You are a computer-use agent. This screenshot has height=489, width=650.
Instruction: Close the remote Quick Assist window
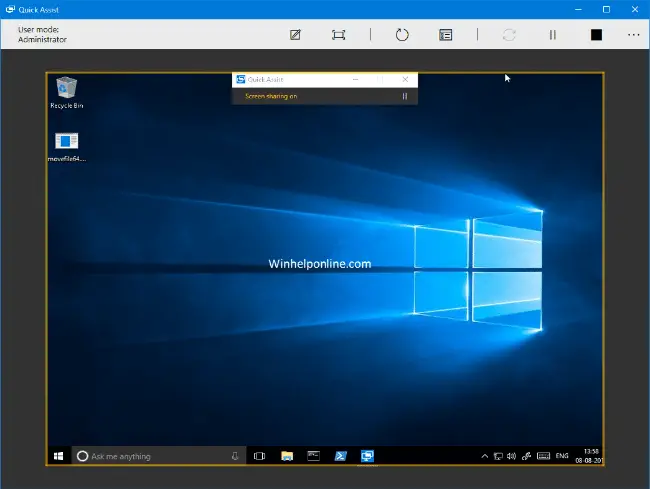(405, 80)
